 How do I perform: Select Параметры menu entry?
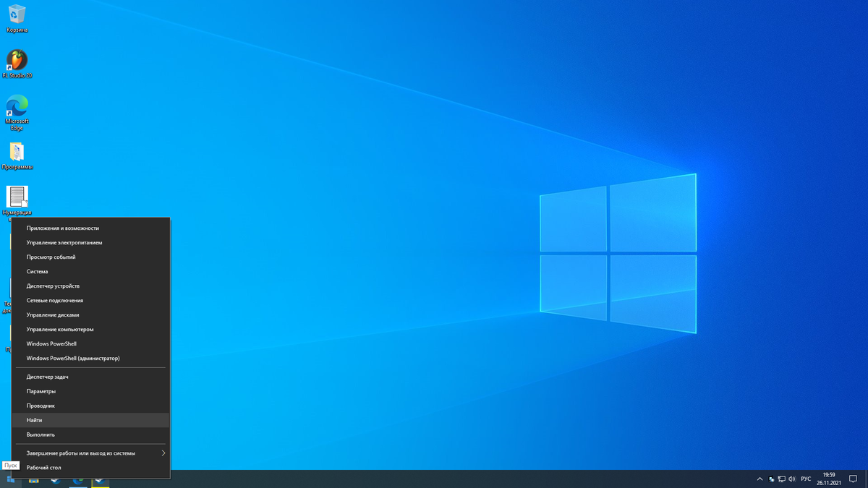coord(91,391)
